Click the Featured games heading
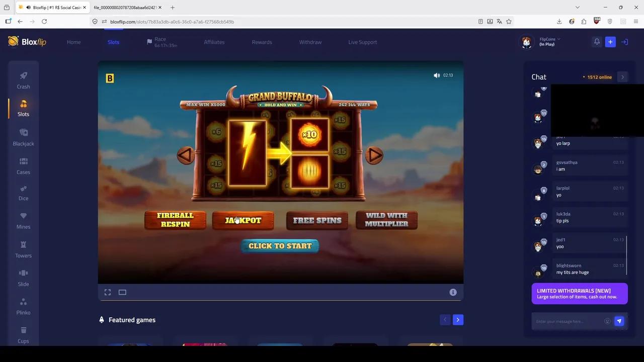This screenshot has width=644, height=362. (132, 320)
